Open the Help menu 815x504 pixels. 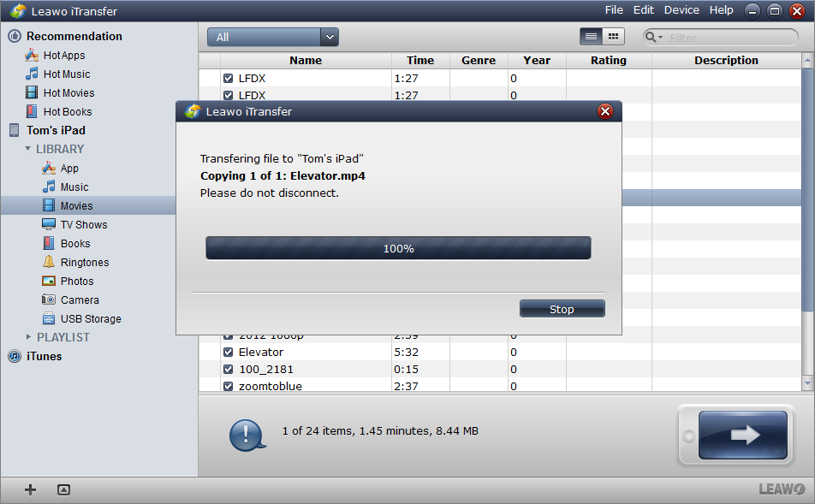tap(722, 10)
